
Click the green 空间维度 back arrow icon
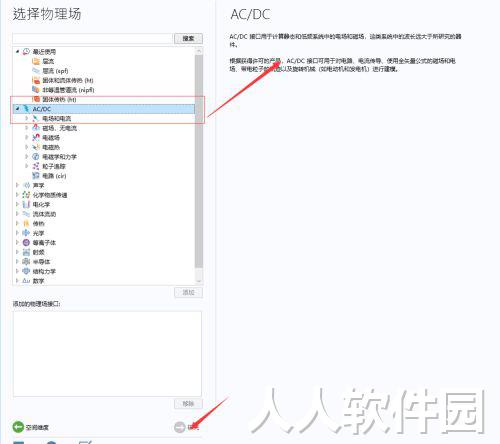[18, 427]
